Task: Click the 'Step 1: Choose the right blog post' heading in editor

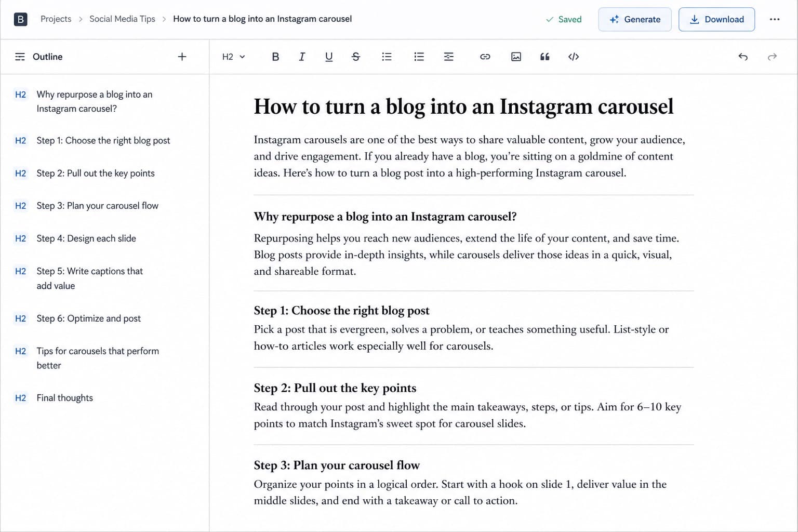Action: 341,311
